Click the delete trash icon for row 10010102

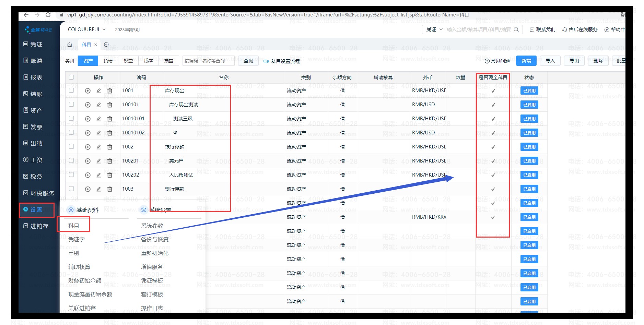(109, 133)
